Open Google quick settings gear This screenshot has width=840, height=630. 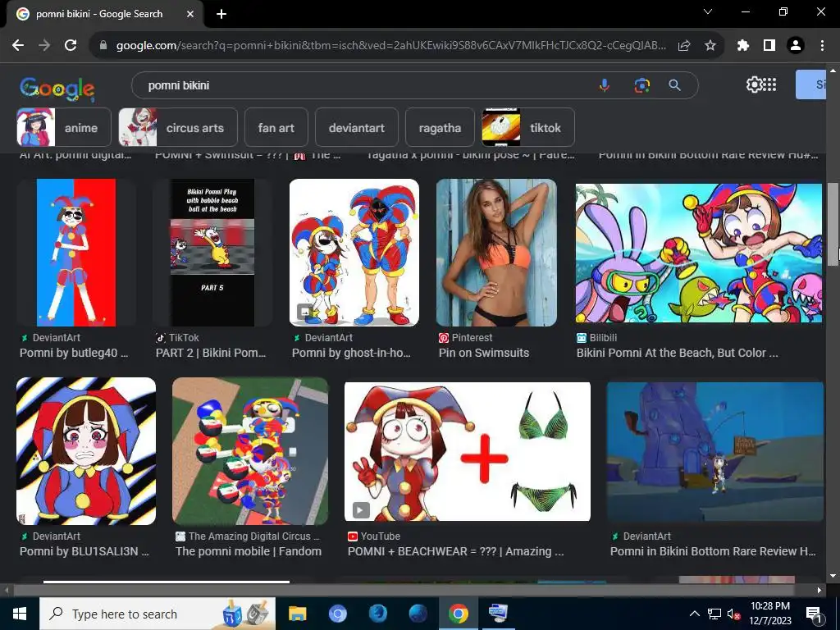click(x=754, y=84)
